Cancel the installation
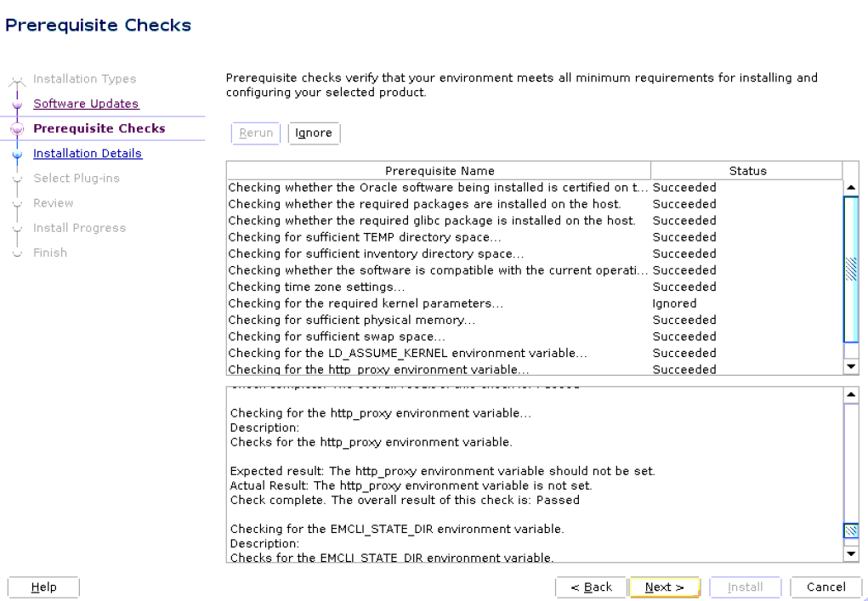This screenshot has width=868, height=601. pos(825,587)
